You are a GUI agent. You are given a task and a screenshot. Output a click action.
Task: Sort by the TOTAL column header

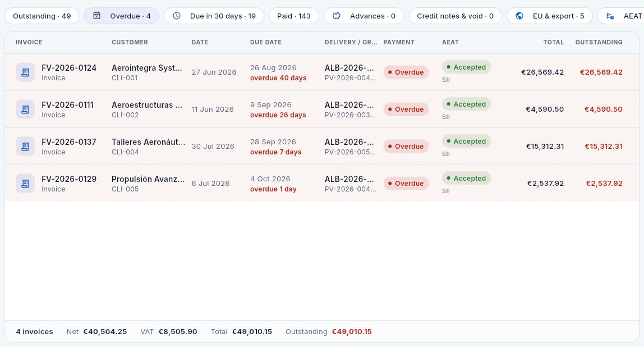[x=553, y=42]
